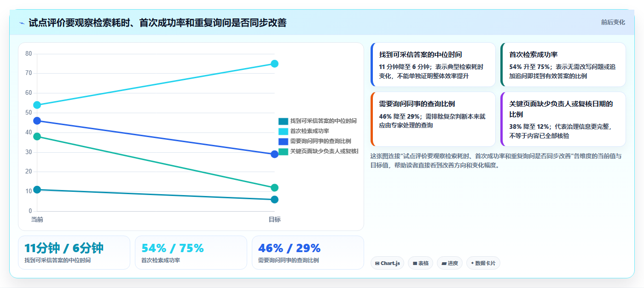Click the text 54% 升至 75%

coord(530,67)
